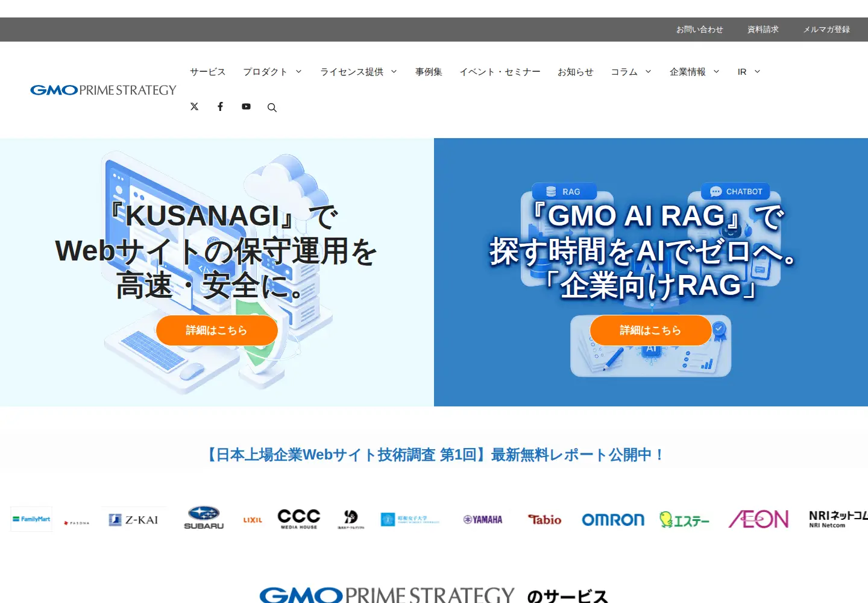This screenshot has height=603, width=868.
Task: Click the CCC Media House logo
Action: (299, 519)
